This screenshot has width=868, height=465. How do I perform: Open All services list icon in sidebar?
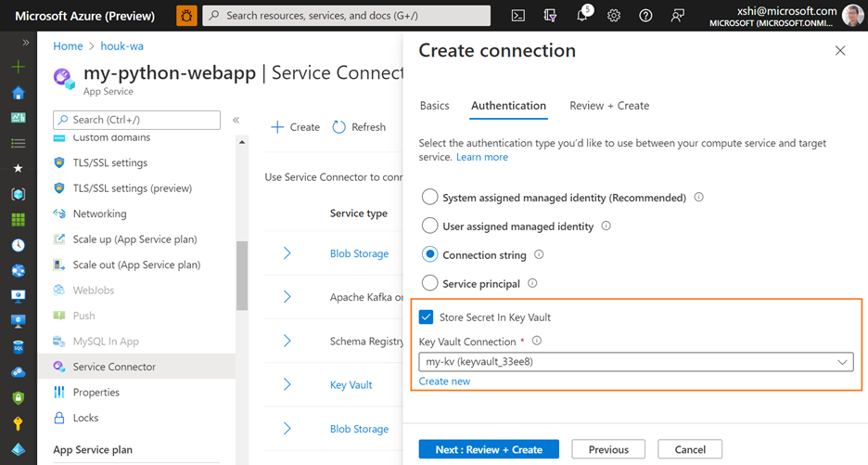(19, 143)
